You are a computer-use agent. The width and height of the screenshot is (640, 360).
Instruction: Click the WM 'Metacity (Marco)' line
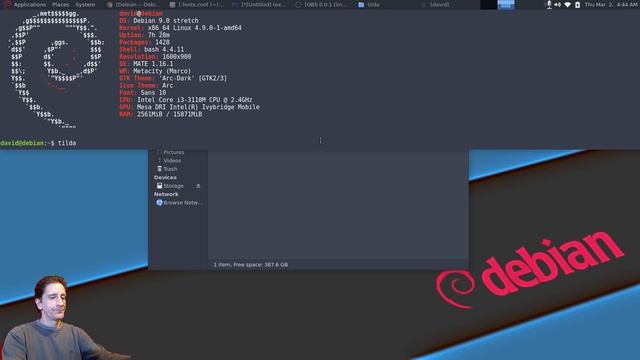(x=162, y=71)
